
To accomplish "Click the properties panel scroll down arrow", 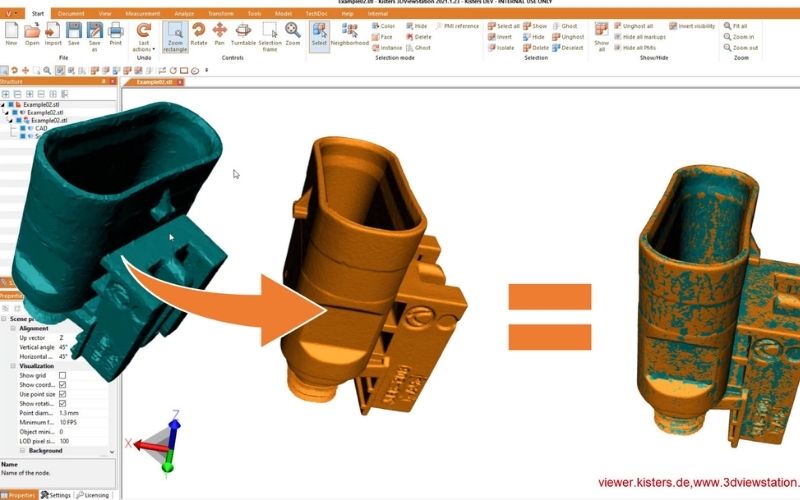I will 112,452.
